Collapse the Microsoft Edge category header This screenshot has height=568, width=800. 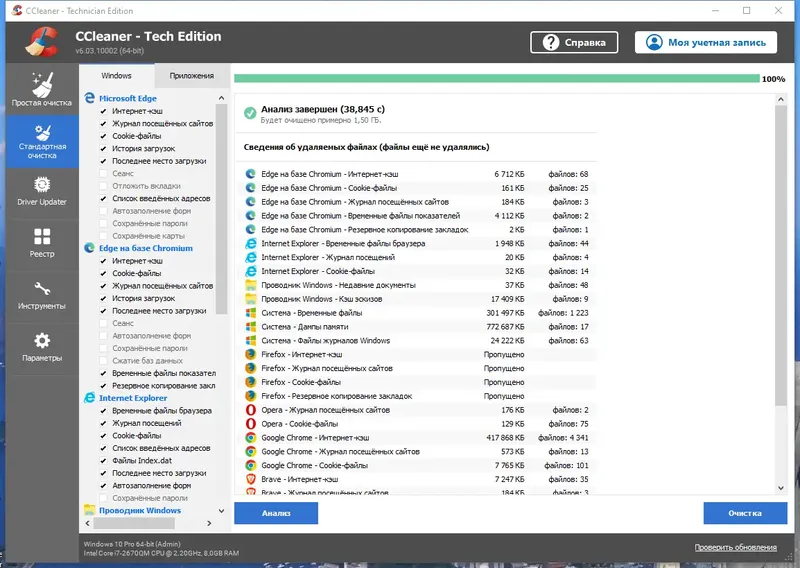click(x=128, y=98)
